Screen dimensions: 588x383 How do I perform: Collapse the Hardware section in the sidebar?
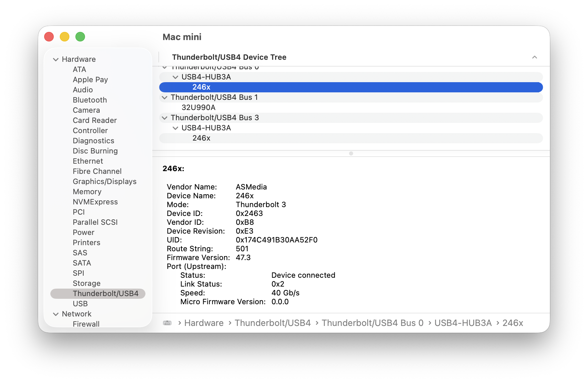coord(56,59)
